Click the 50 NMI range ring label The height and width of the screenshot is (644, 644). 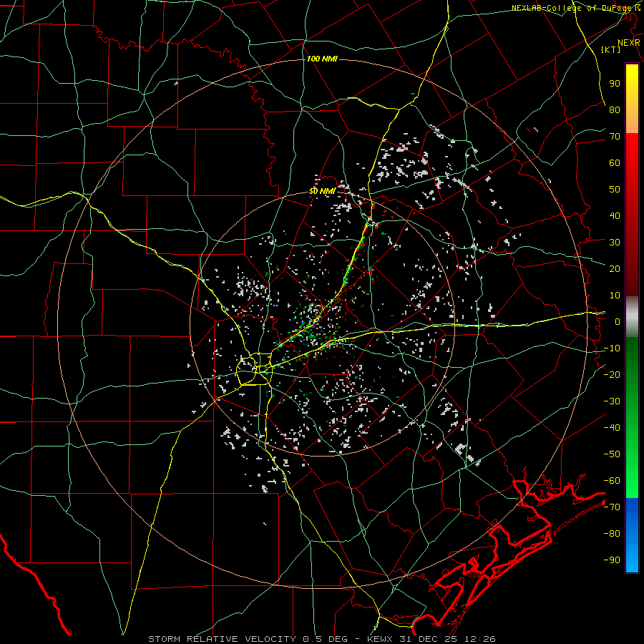point(322,191)
